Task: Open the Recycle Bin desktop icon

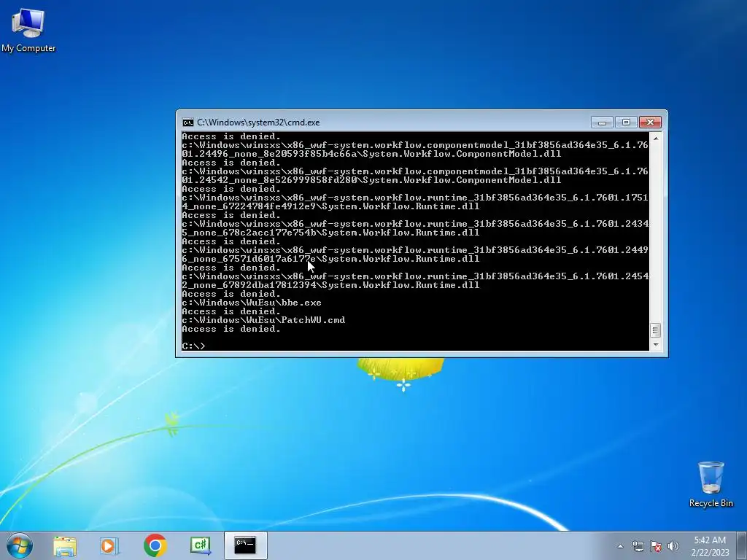Action: 711,484
